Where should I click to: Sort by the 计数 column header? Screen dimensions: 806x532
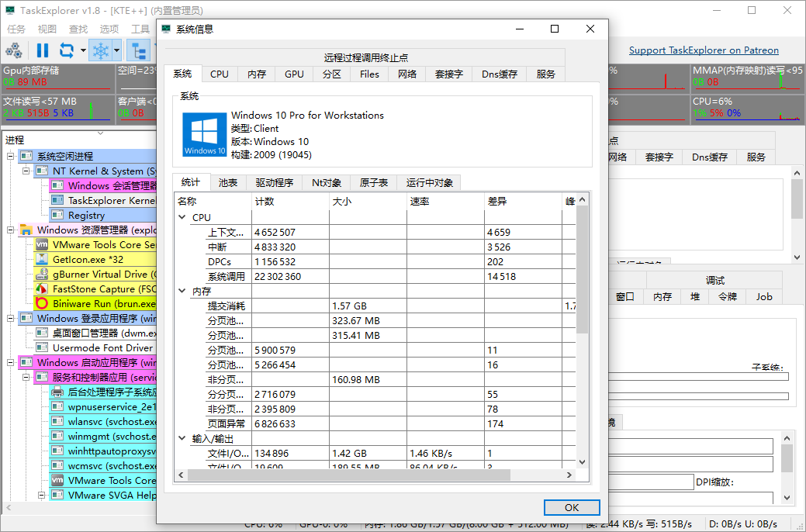pos(290,202)
